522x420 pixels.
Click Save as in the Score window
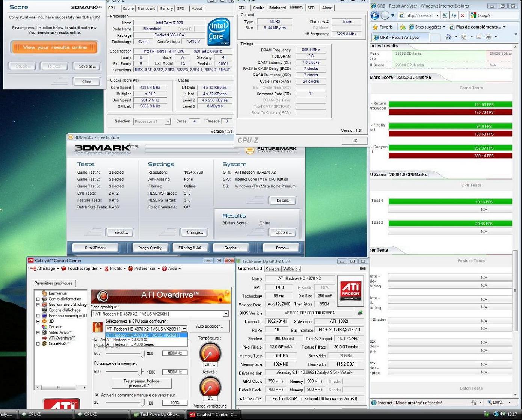(x=87, y=66)
